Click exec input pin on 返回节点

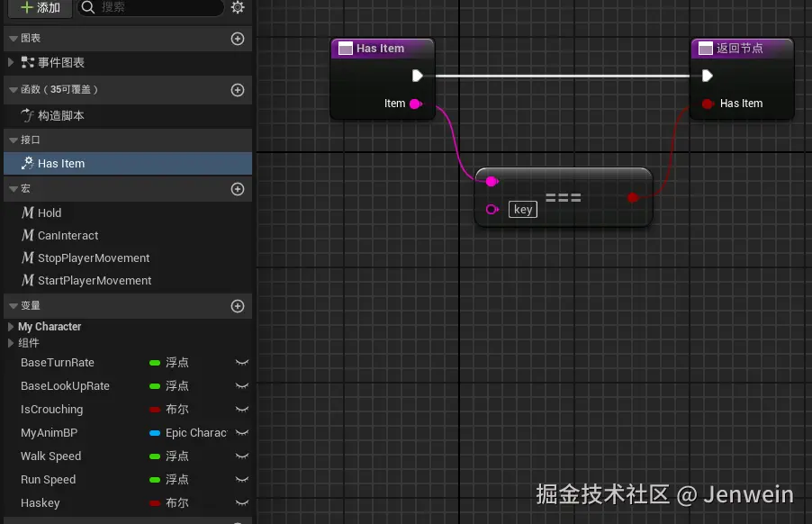coord(708,77)
